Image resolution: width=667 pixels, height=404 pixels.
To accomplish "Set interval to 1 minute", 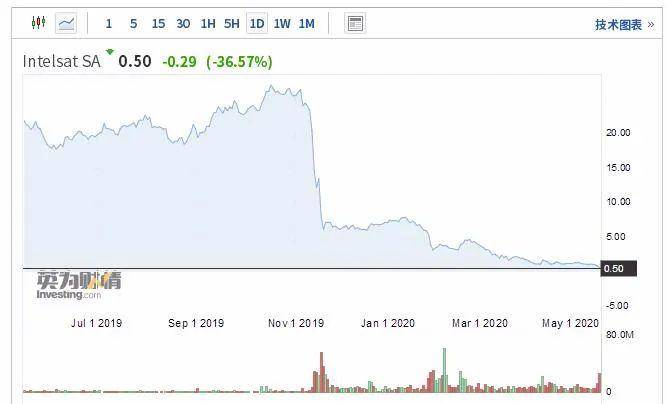I will tap(109, 24).
